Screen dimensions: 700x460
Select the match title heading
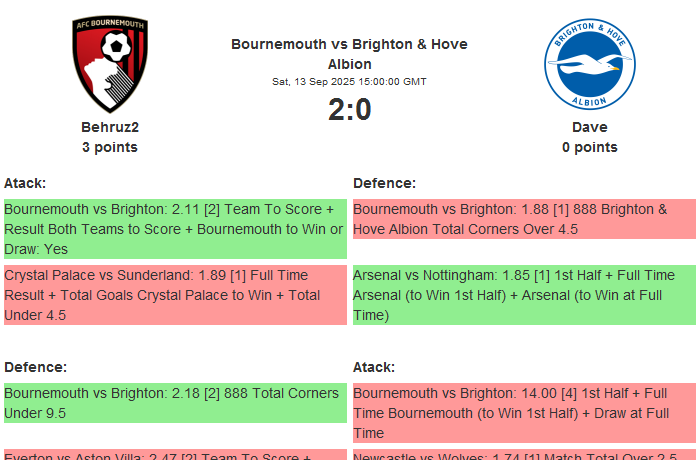(349, 54)
